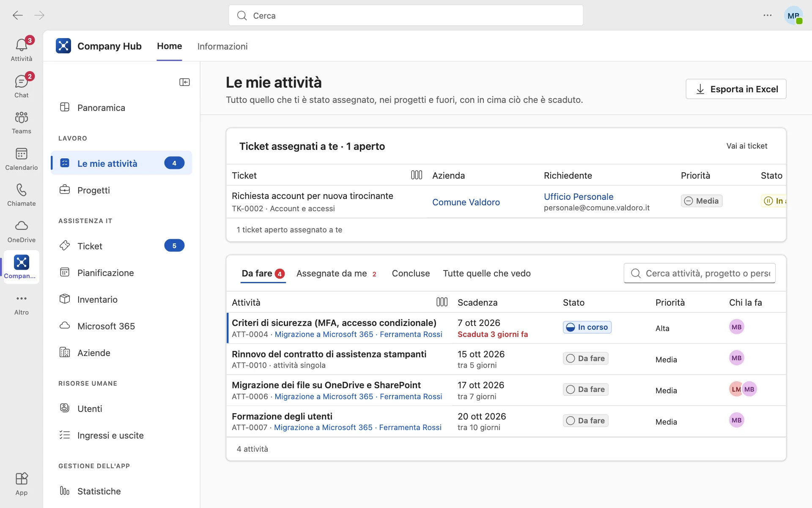Open column settings in Attività table header
The height and width of the screenshot is (508, 812).
tap(442, 302)
